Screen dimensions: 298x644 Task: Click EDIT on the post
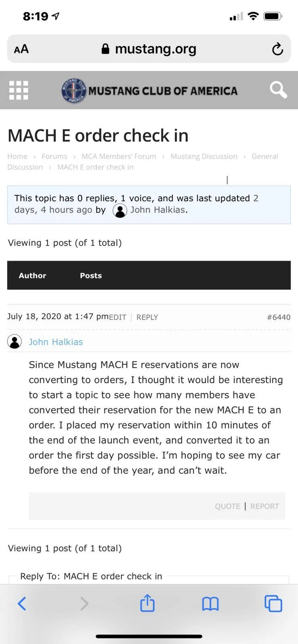point(118,317)
